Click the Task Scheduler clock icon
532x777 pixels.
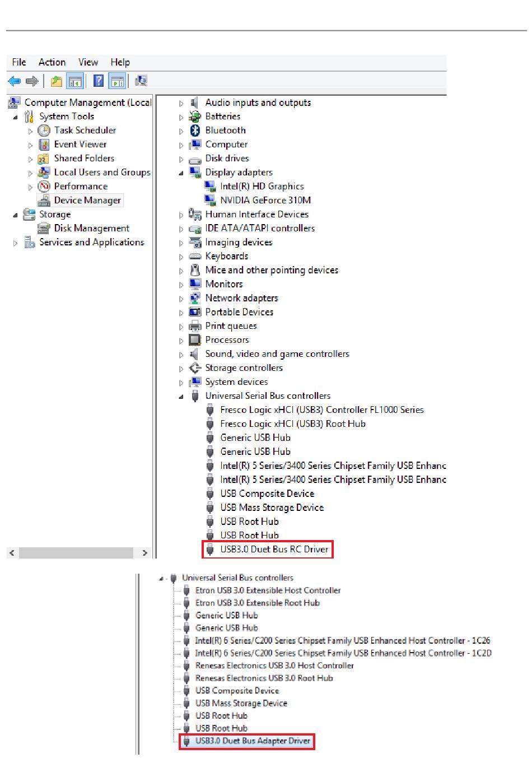[x=44, y=131]
